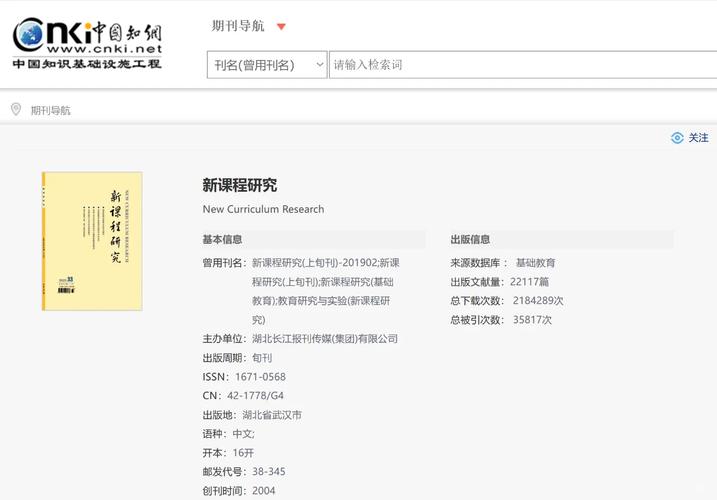
Task: Expand the red 期刊导航 dropdown arrow
Action: (x=281, y=27)
